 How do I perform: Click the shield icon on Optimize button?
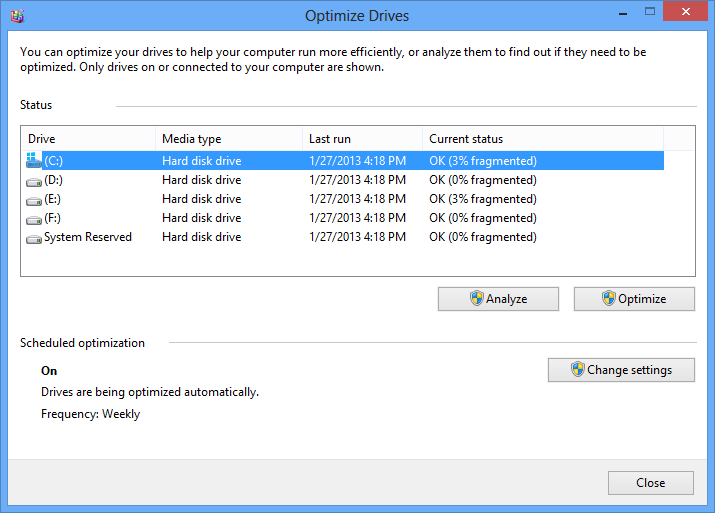pyautogui.click(x=609, y=298)
